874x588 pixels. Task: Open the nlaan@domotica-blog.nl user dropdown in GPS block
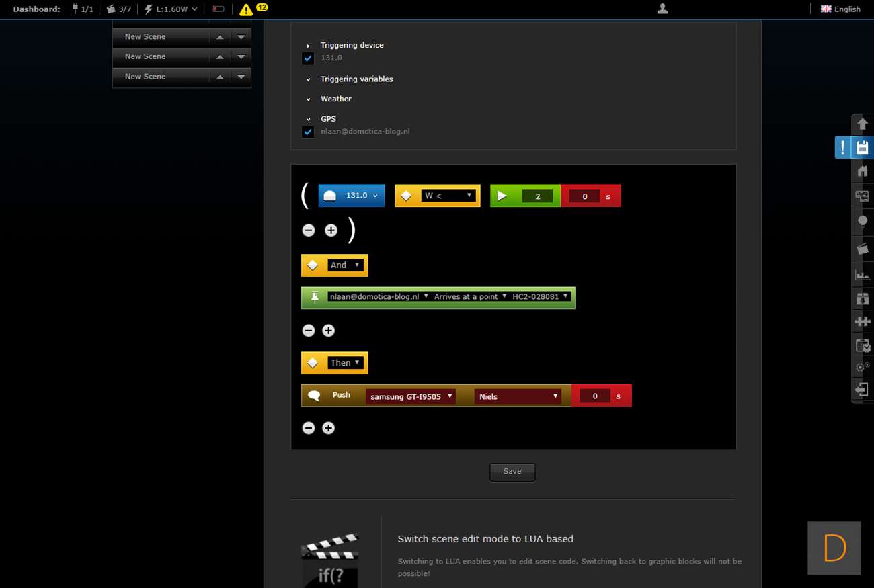click(379, 296)
